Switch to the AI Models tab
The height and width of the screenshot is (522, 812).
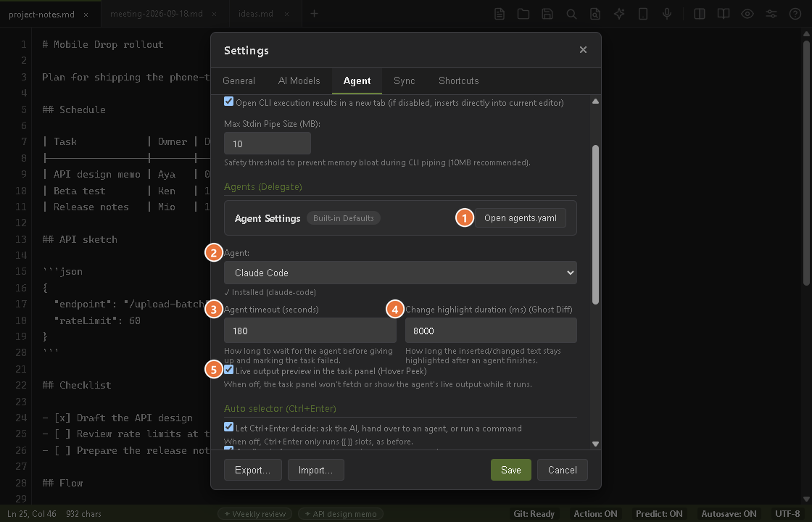[299, 80]
